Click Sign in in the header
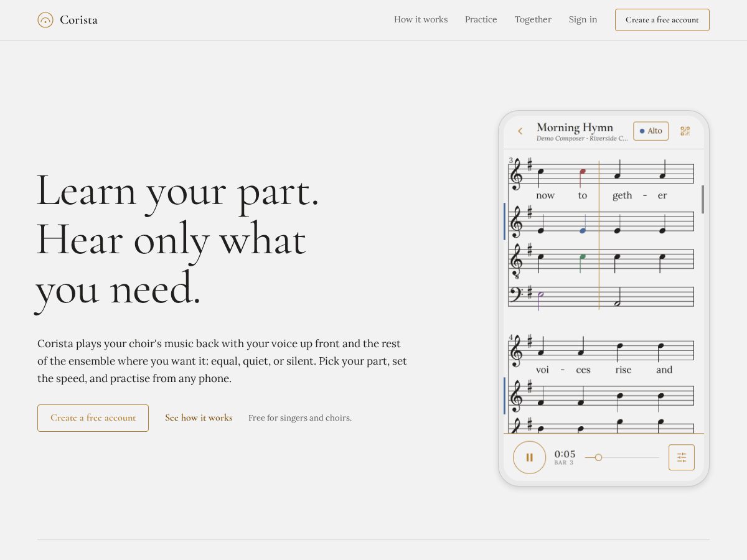This screenshot has width=747, height=560. pos(583,19)
